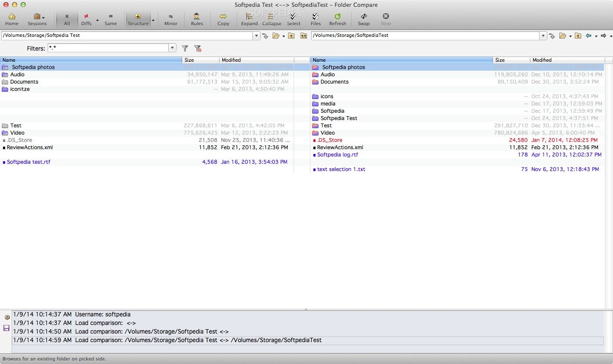Toggle the Structure comparison button
The height and width of the screenshot is (364, 613).
point(138,19)
